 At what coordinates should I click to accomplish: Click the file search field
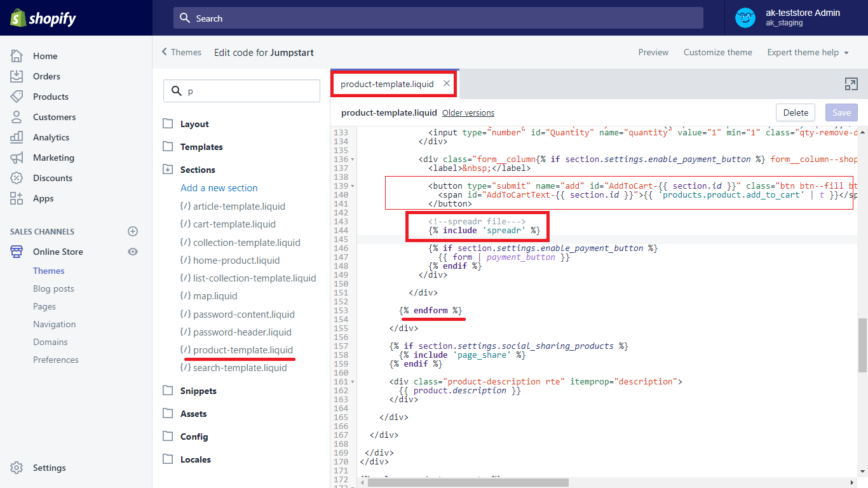[242, 91]
